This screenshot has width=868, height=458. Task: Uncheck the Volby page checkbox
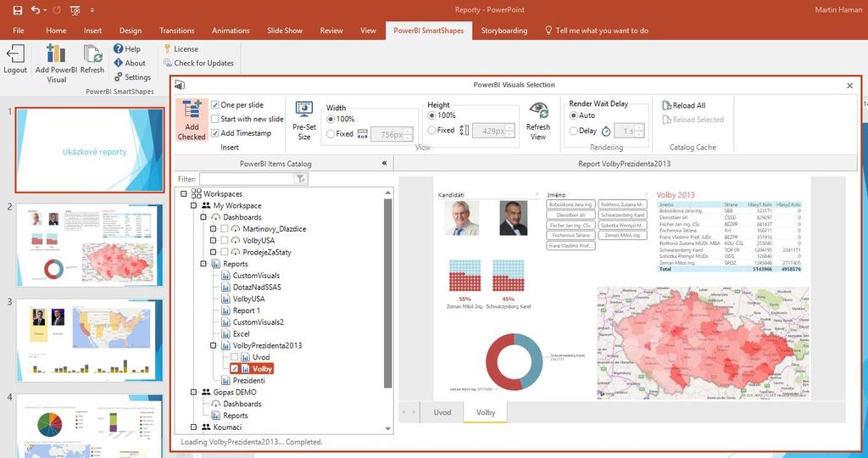(x=234, y=368)
